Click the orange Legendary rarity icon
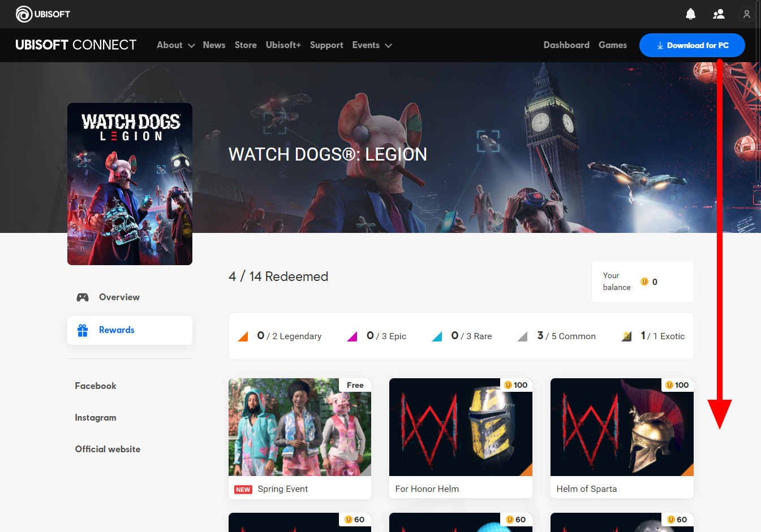The height and width of the screenshot is (532, 761). coord(243,336)
